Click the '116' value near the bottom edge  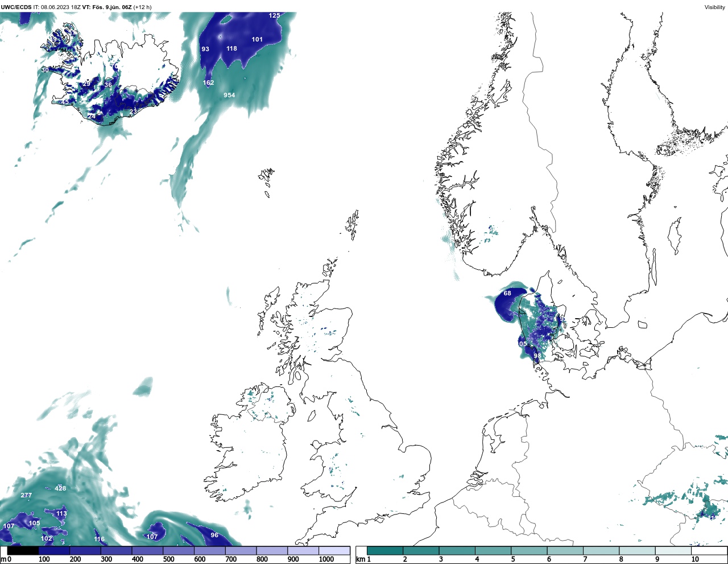coord(100,539)
